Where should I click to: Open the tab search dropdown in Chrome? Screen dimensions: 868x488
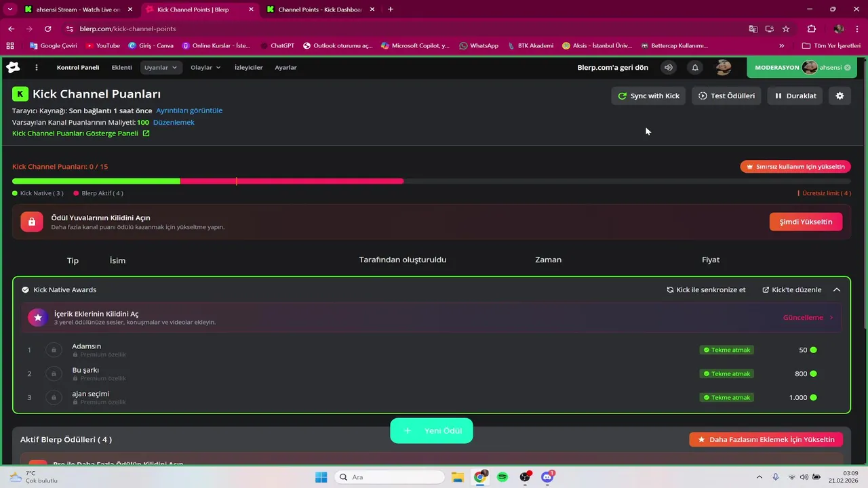pos(9,9)
